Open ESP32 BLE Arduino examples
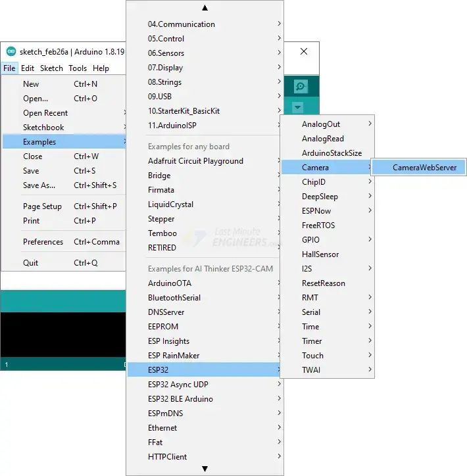This screenshot has width=467, height=476. pyautogui.click(x=205, y=399)
